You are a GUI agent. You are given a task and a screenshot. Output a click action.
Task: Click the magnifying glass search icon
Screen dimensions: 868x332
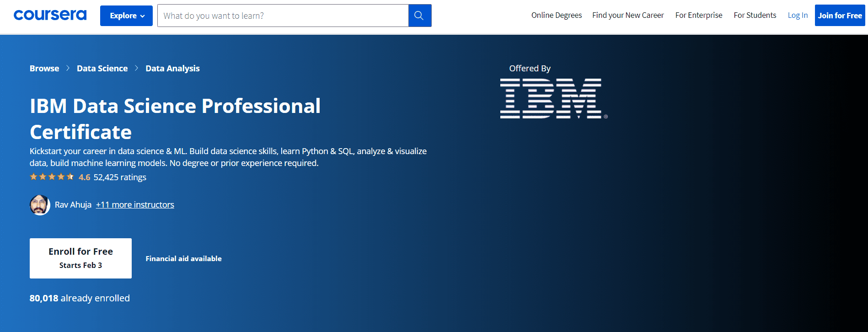pyautogui.click(x=419, y=16)
